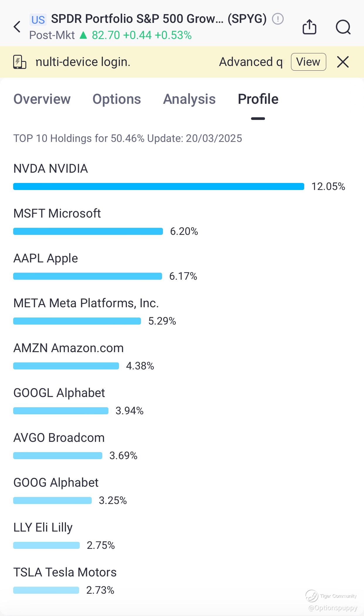Tap the Apple 6.17% weight bar
The image size is (364, 616).
tap(88, 276)
